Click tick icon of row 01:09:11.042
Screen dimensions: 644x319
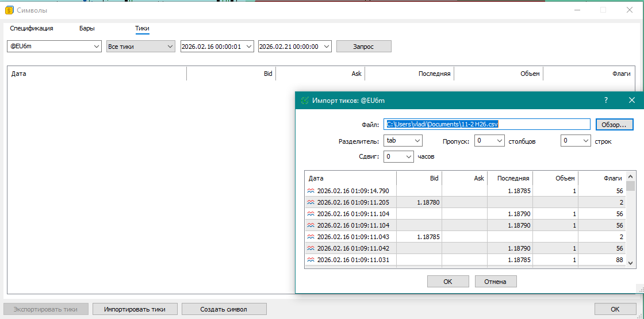point(311,248)
